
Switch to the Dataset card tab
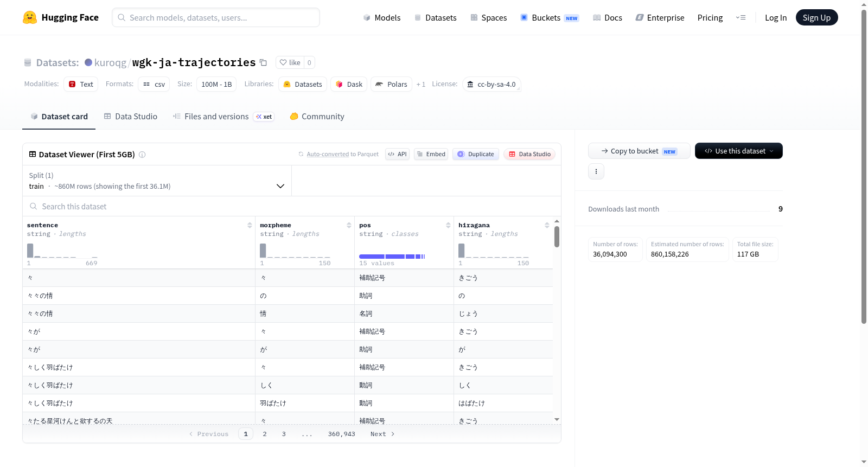59,116
